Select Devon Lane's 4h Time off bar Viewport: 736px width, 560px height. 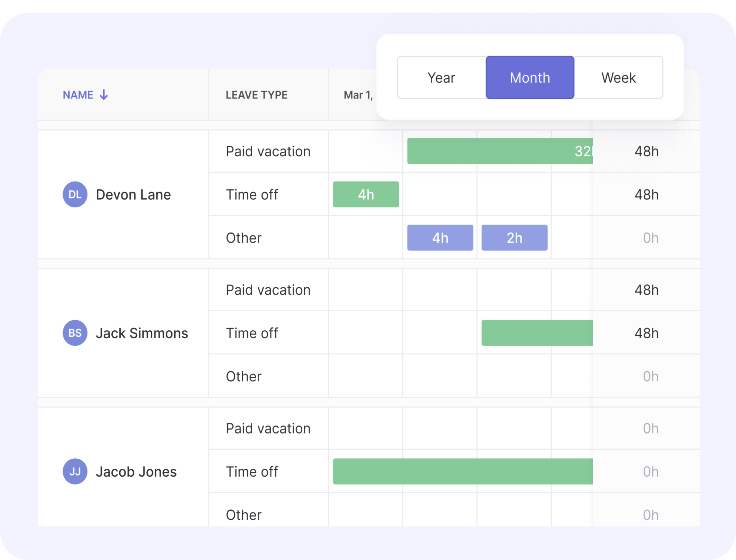point(366,194)
